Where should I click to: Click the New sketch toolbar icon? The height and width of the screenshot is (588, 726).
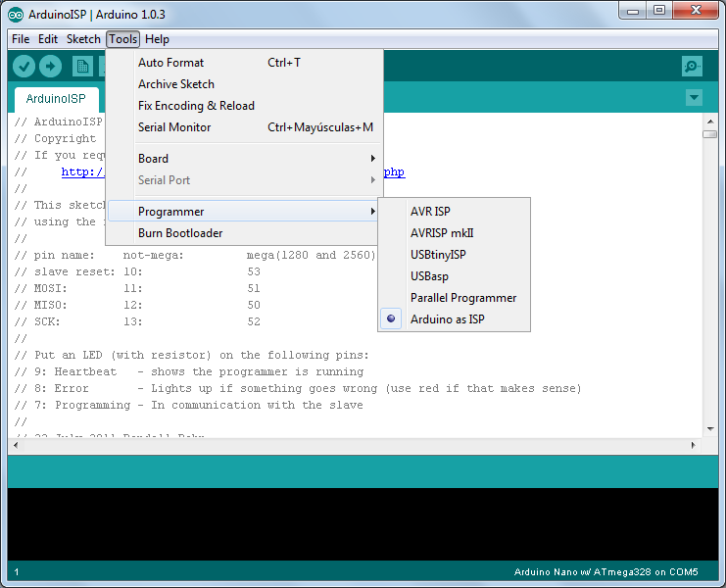82,67
